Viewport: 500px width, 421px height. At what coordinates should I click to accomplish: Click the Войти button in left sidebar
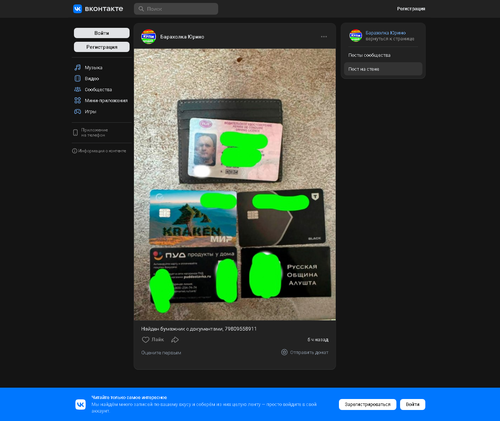(x=102, y=33)
